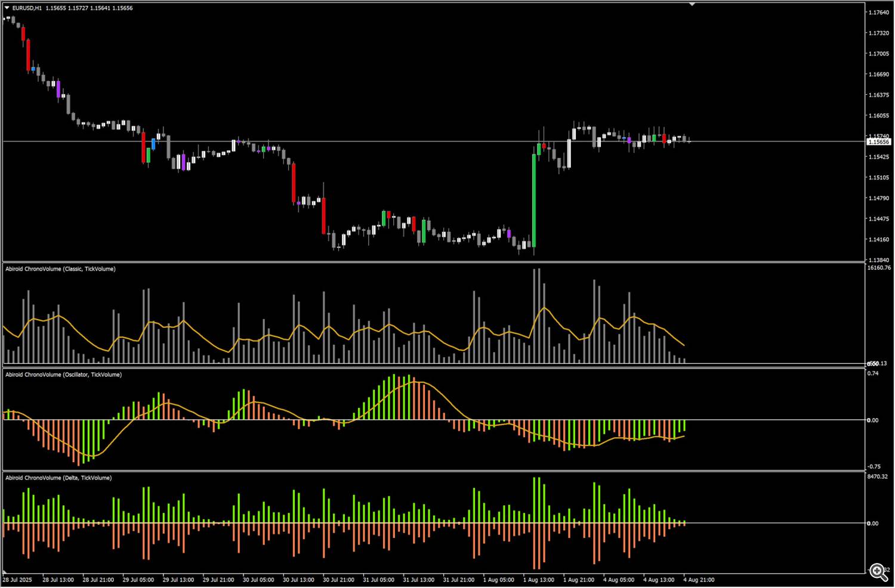
Task: Click the 1.15105 price level on the scale
Action: pyautogui.click(x=878, y=178)
